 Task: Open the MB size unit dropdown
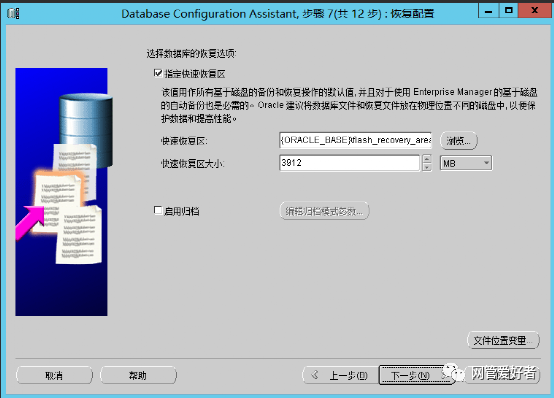[x=466, y=163]
